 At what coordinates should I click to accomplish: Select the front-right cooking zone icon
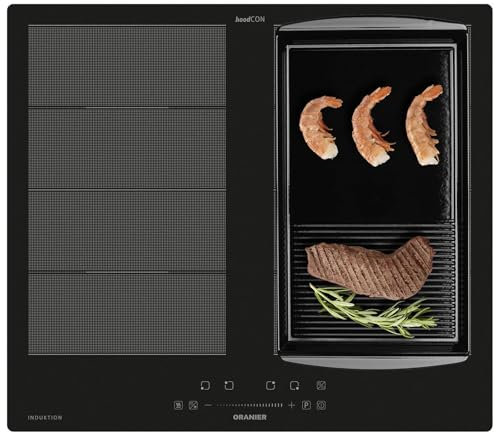pos(294,386)
